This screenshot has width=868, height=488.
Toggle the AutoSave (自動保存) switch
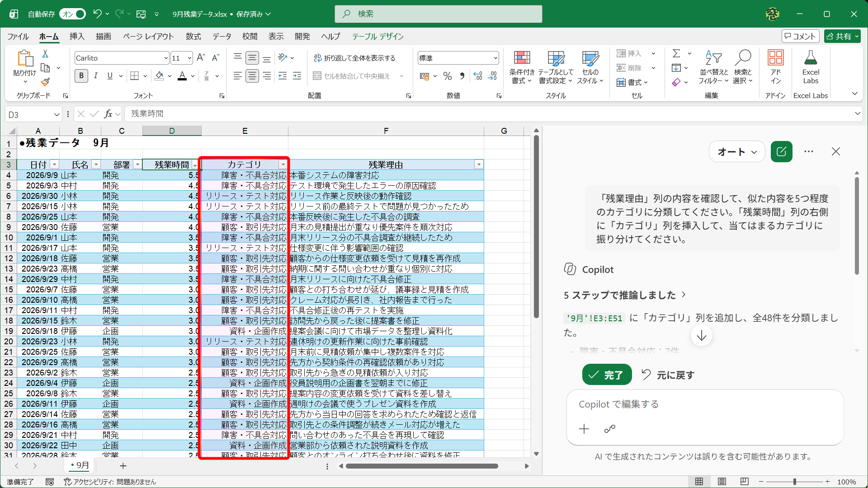[73, 14]
